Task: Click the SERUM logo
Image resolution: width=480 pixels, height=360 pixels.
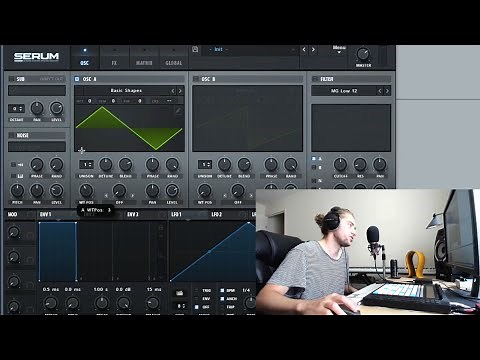Action: (36, 57)
